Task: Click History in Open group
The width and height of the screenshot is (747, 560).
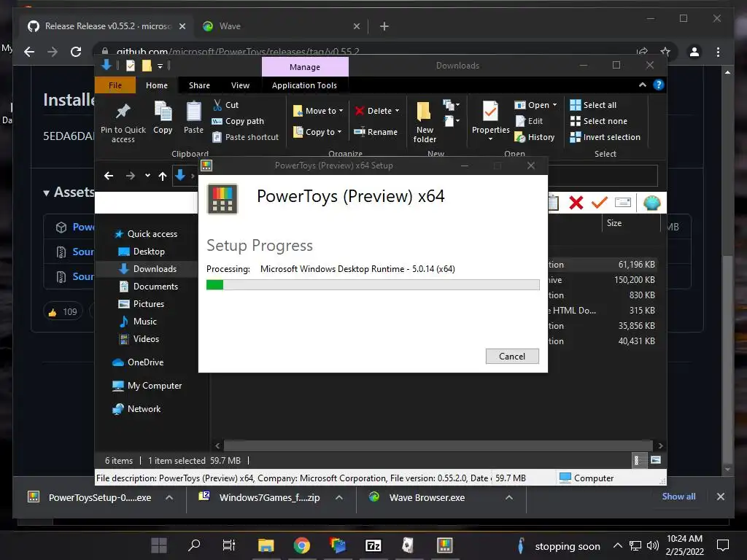Action: coord(535,137)
